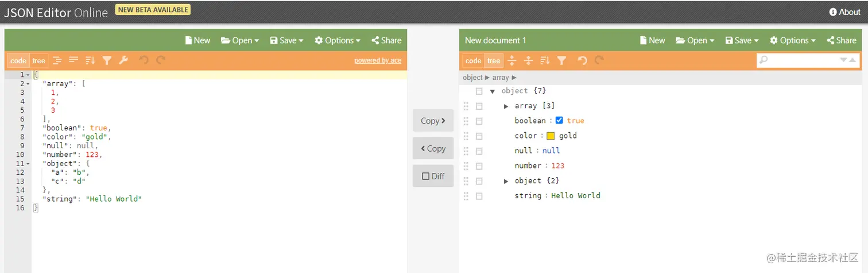This screenshot has width=868, height=273.
Task: Fold the object block at line 11
Action: tap(28, 164)
